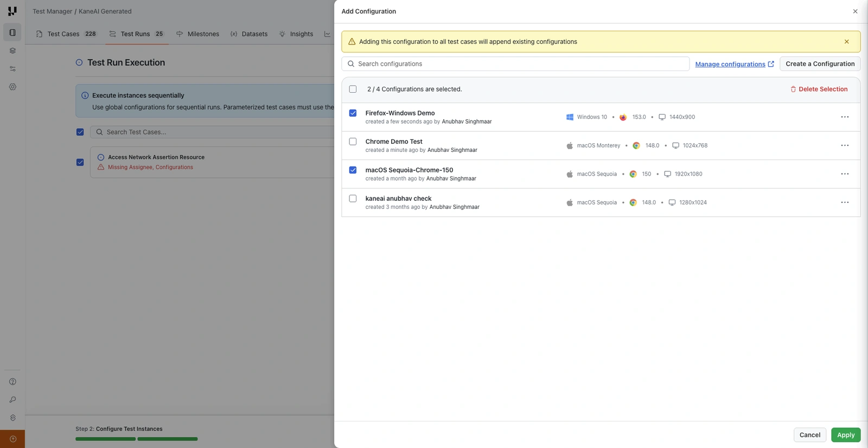Open the Test Manager book sidebar icon

pos(12,33)
